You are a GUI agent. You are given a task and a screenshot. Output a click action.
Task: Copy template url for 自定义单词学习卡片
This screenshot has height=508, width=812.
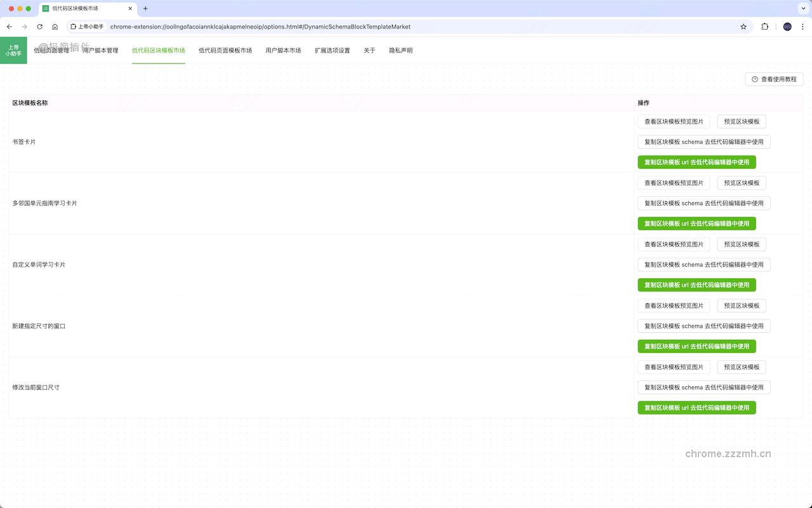pyautogui.click(x=697, y=285)
